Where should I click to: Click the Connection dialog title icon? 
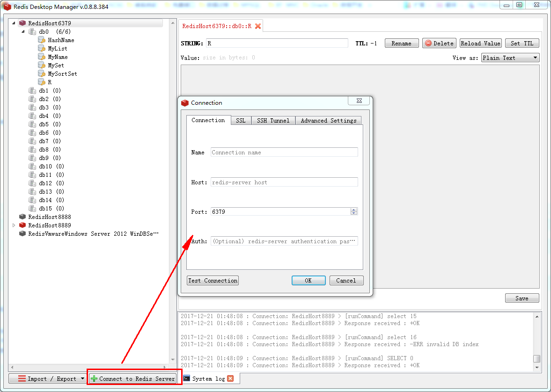(x=185, y=103)
